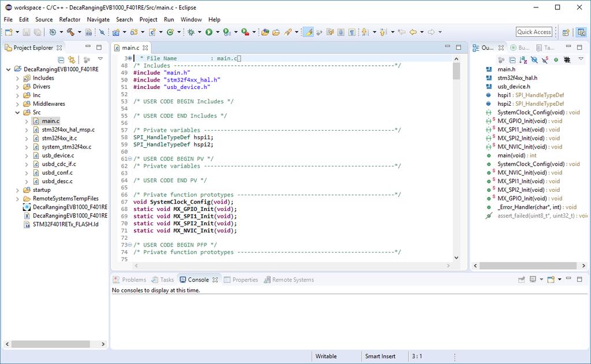Select usbd_cdc_if.c file
The width and height of the screenshot is (591, 364).
59,164
